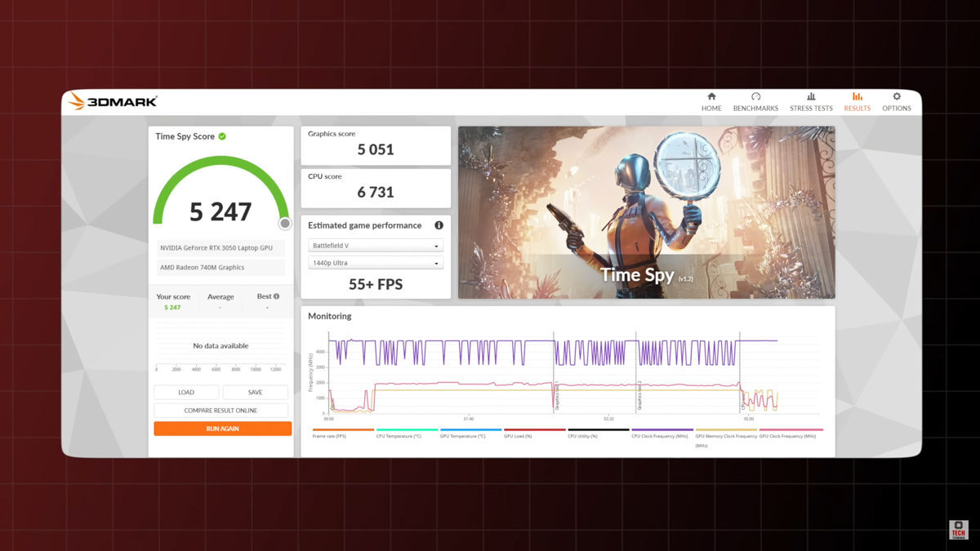Screen dimensions: 980x551
Task: Click the Monitoring section heading
Action: [x=329, y=316]
